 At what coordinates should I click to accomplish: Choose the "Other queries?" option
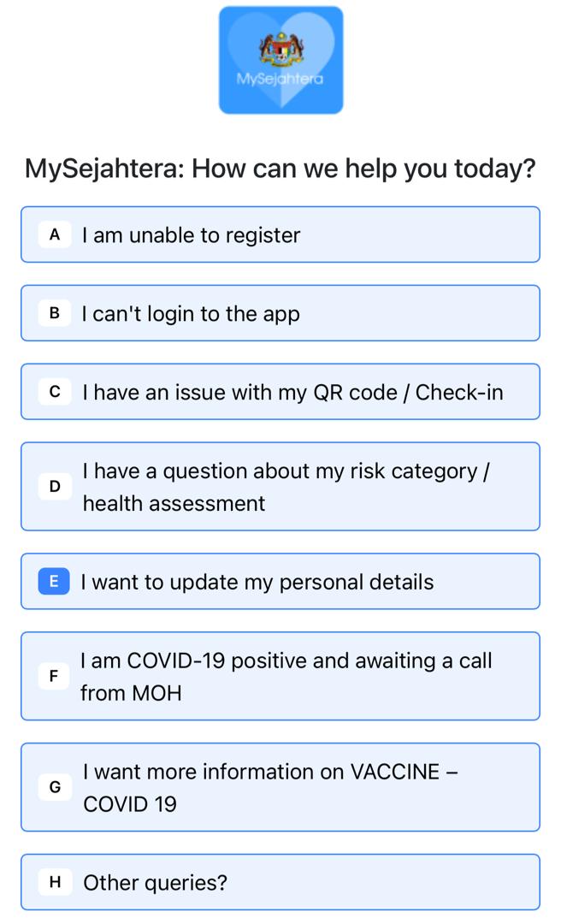coord(280,881)
